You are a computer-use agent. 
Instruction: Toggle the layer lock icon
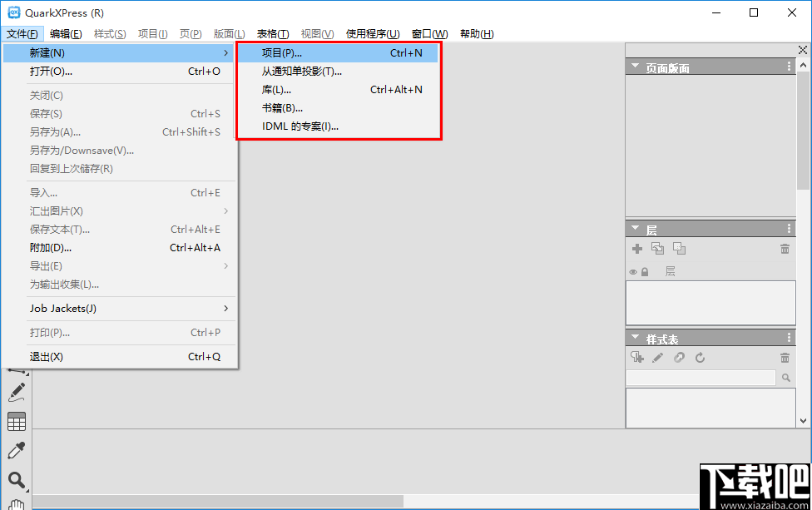(x=645, y=271)
